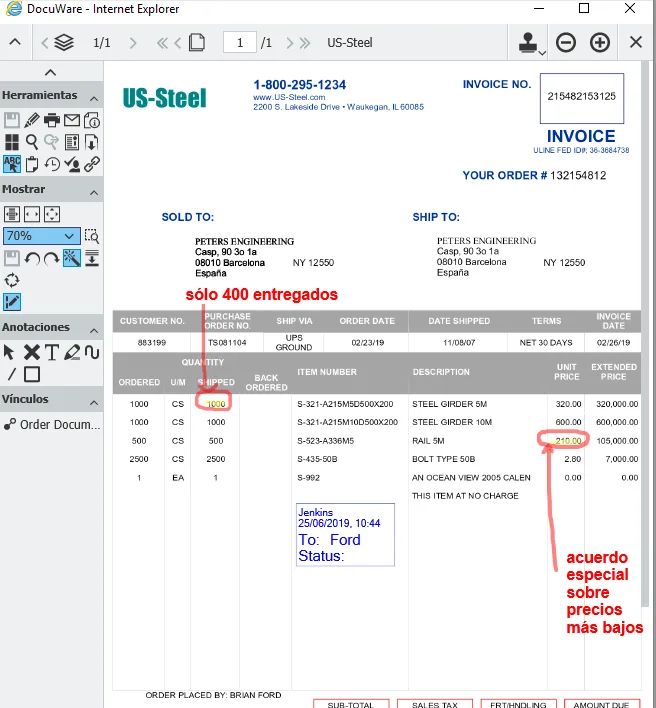Fit whole page icon in Mostrar
This screenshot has width=656, height=708.
click(x=51, y=214)
